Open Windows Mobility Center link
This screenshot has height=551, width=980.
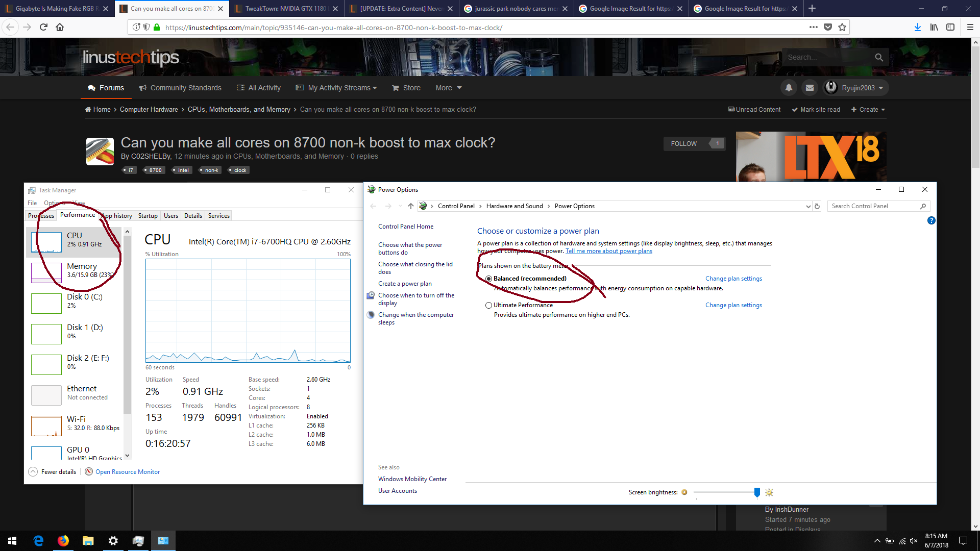click(412, 479)
